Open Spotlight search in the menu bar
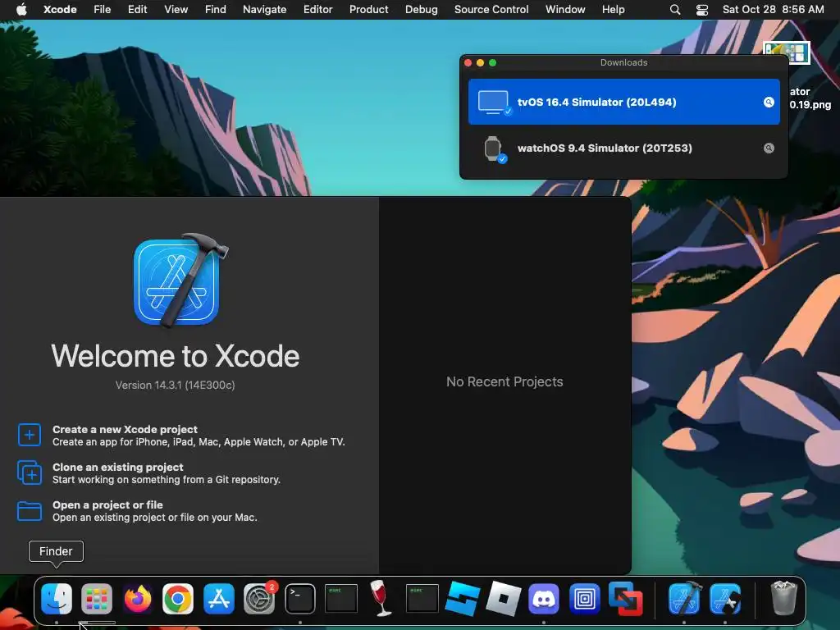 click(675, 10)
